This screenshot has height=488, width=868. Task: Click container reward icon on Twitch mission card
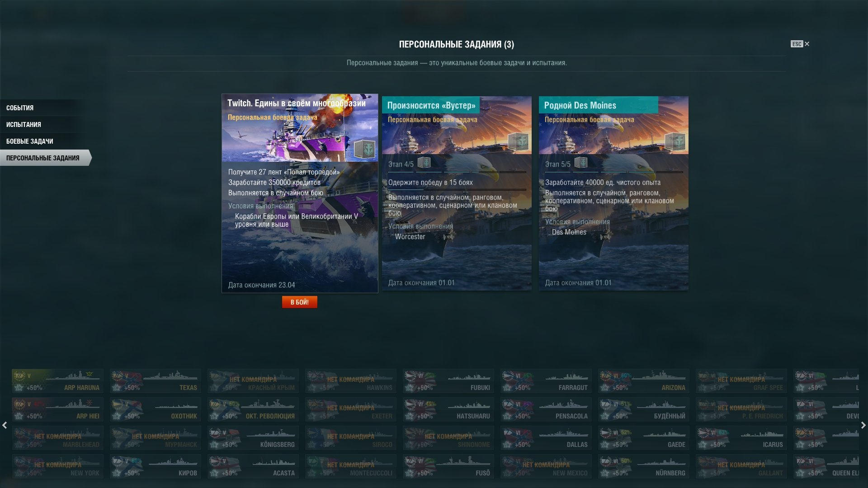click(x=364, y=150)
